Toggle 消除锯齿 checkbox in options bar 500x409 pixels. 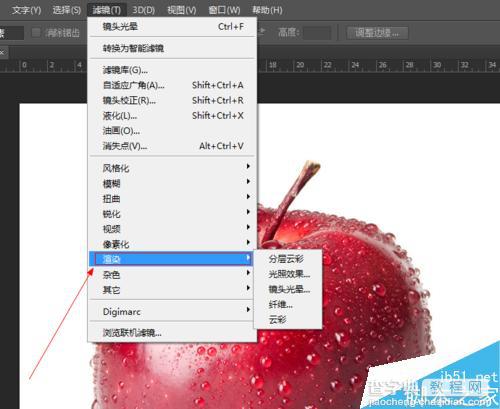click(36, 33)
